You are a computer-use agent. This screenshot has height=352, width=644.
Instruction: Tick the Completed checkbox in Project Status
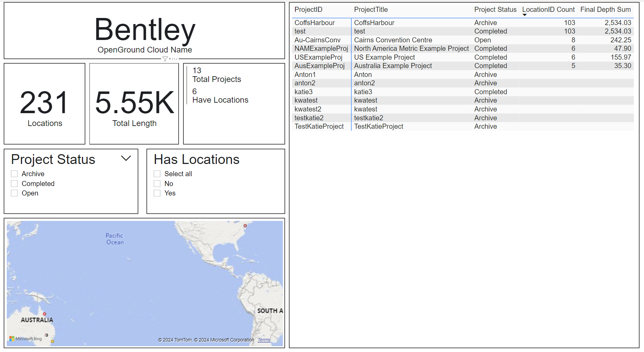[x=14, y=184]
